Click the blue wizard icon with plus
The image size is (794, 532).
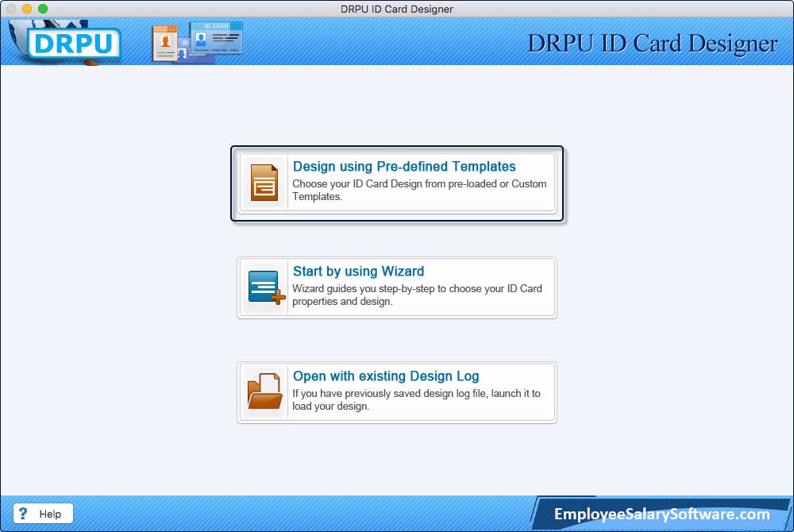pyautogui.click(x=266, y=287)
